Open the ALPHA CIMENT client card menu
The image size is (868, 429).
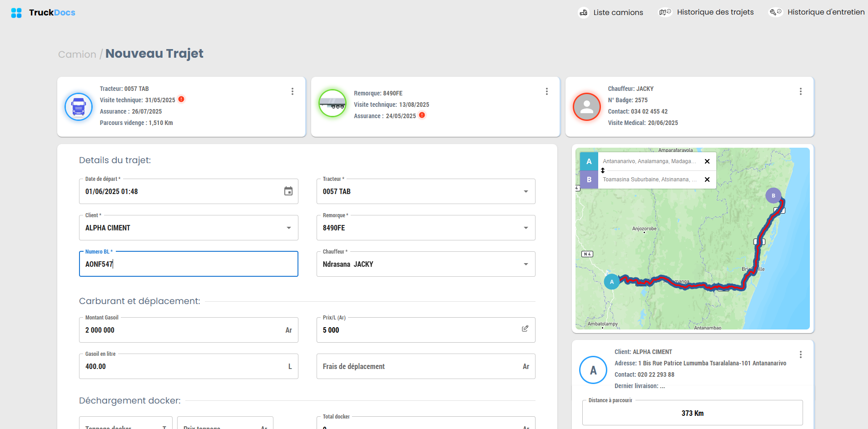(x=801, y=354)
